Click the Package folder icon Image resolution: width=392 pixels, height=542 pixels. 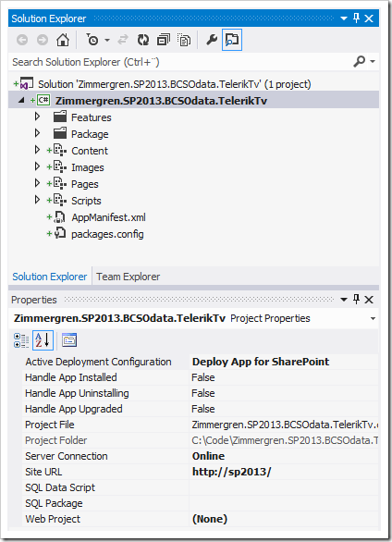coord(60,133)
